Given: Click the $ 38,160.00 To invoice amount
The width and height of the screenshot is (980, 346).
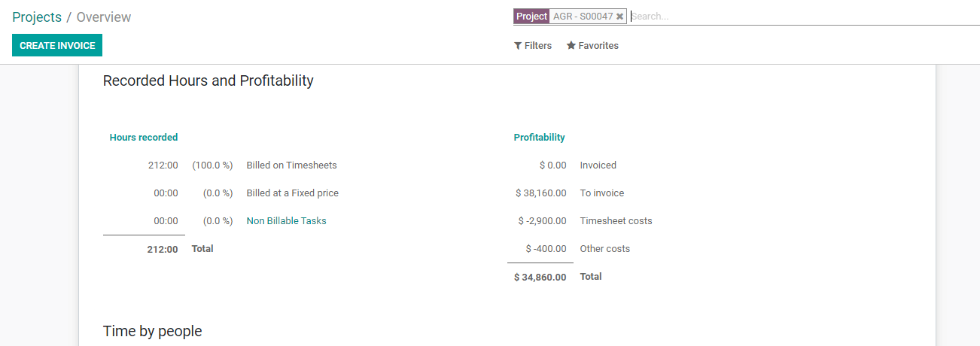Looking at the screenshot, I should pos(541,193).
